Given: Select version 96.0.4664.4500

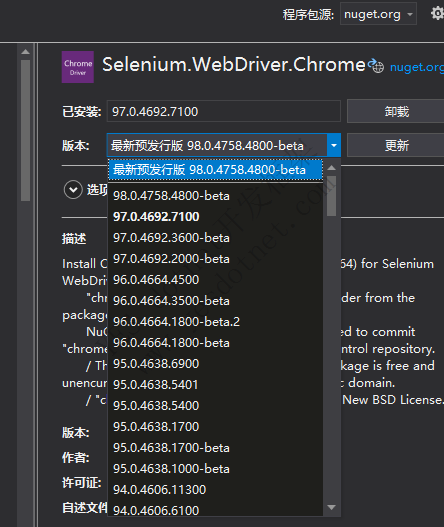Looking at the screenshot, I should [x=215, y=280].
